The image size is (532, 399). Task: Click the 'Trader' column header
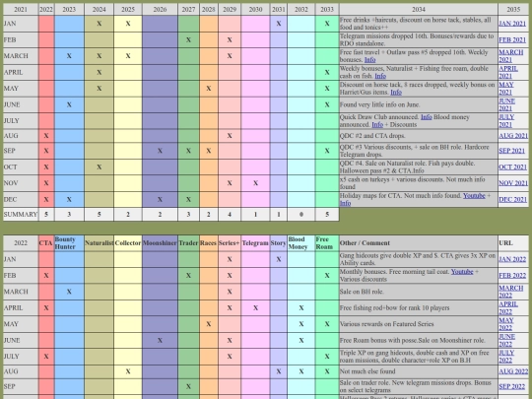tap(188, 243)
